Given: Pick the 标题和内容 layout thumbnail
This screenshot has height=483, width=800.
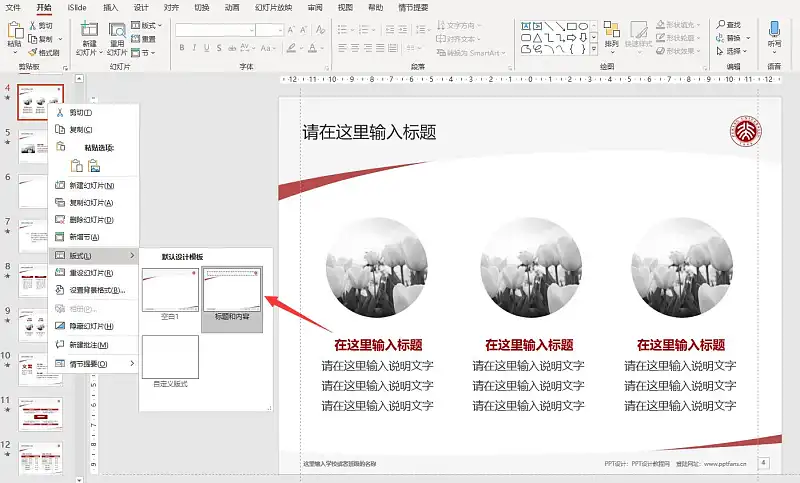Looking at the screenshot, I should tap(232, 292).
